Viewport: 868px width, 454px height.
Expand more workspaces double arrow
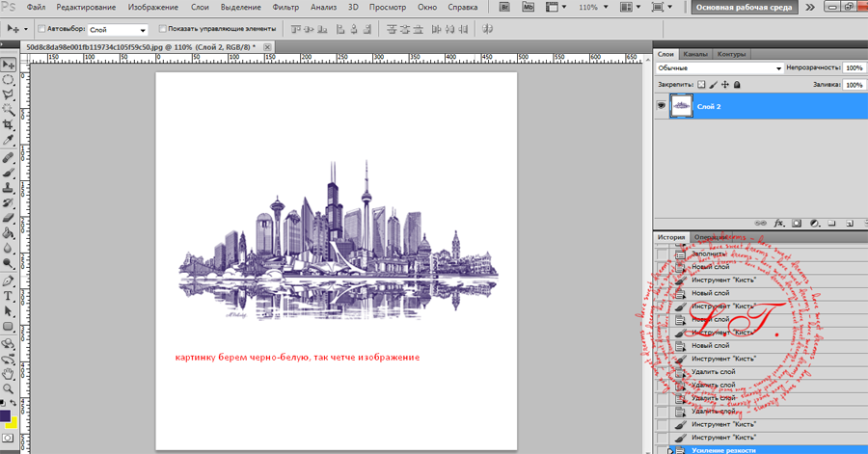point(810,7)
